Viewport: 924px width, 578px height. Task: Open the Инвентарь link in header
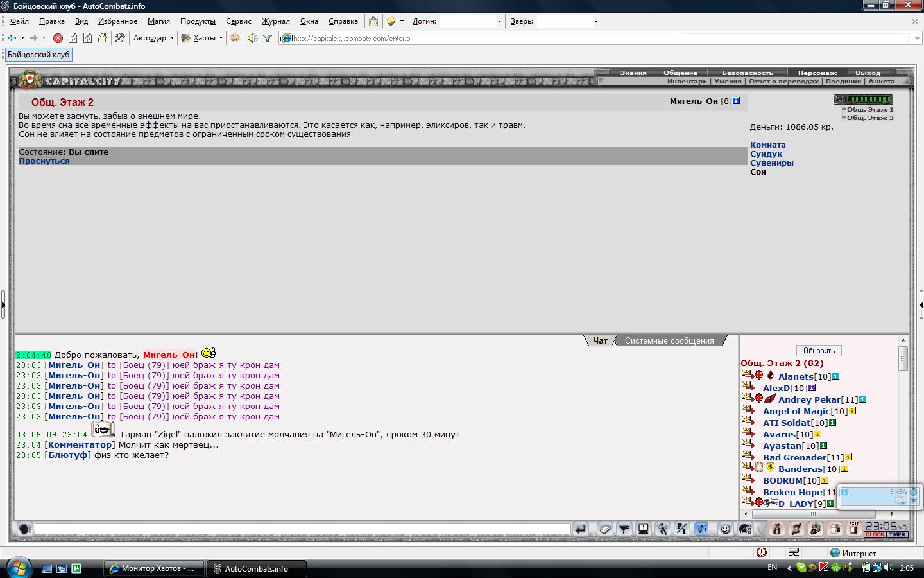[687, 81]
